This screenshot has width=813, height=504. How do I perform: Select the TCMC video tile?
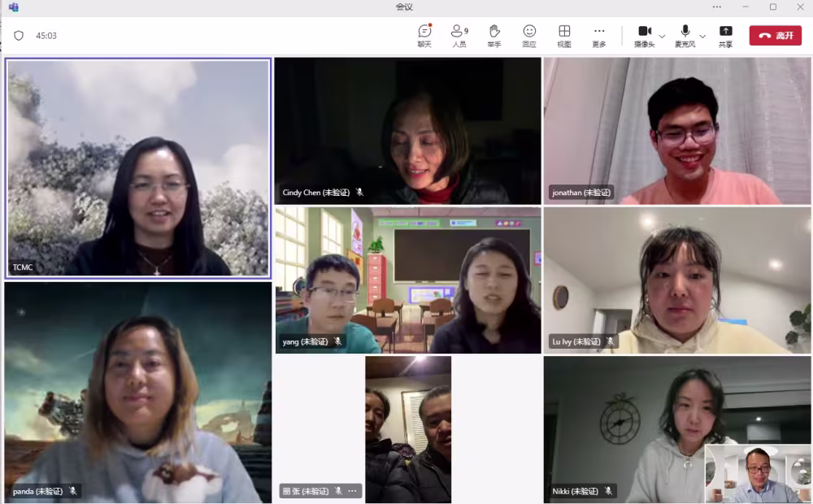pos(138,167)
